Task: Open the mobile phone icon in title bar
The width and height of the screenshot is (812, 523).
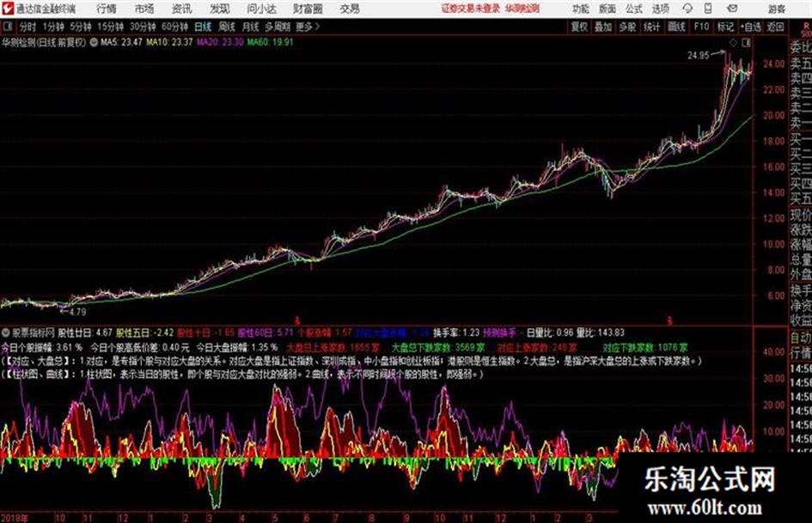Action: pyautogui.click(x=708, y=9)
